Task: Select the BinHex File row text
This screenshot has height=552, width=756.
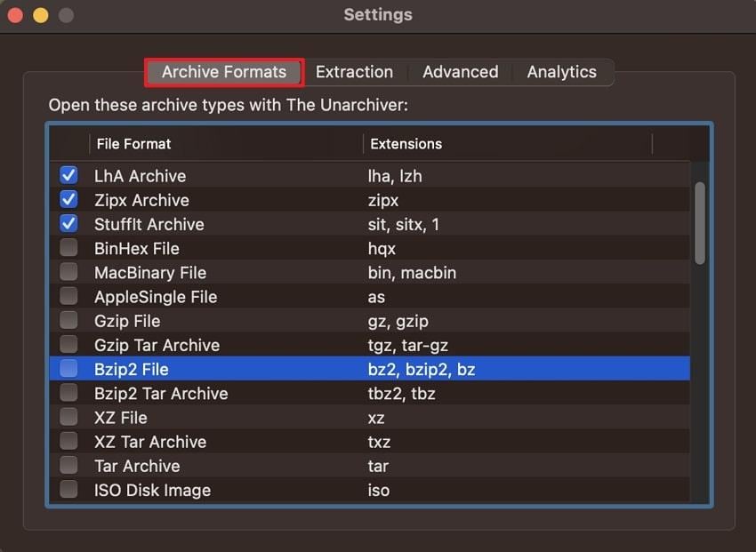Action: pos(137,249)
